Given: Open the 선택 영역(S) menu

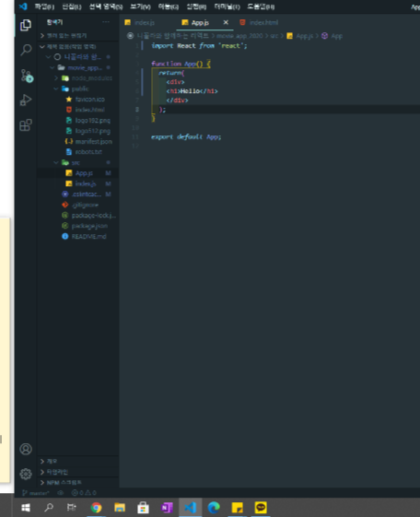Looking at the screenshot, I should [x=106, y=6].
